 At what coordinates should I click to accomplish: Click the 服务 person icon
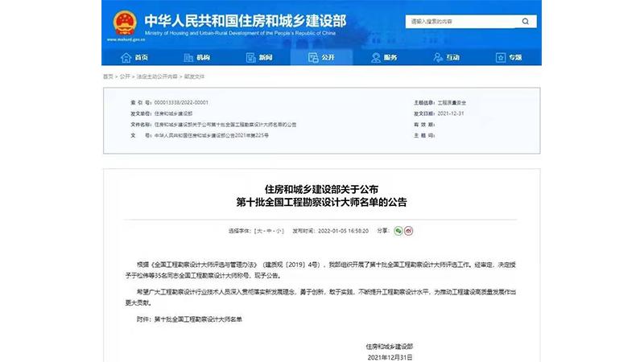(x=375, y=57)
